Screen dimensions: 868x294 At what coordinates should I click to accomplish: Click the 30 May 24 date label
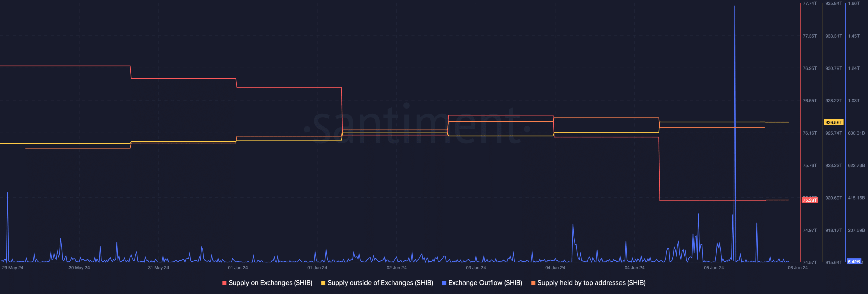79,268
